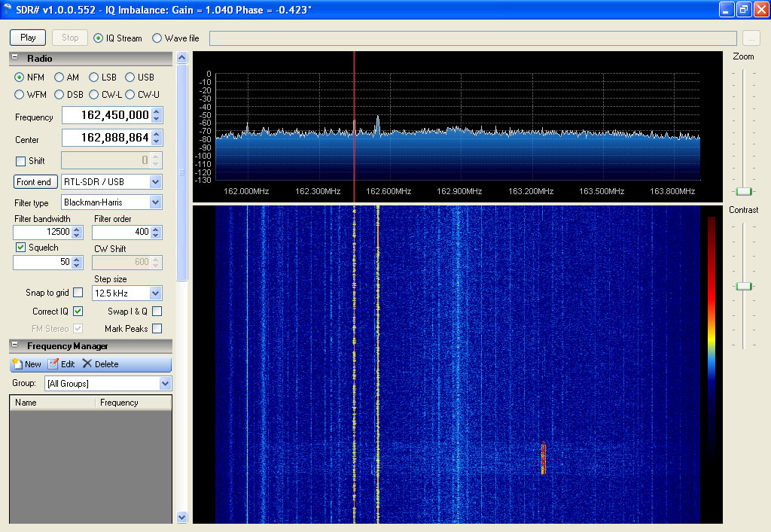Click the Filter bandwidth input field
The width and height of the screenshot is (771, 532).
42,233
